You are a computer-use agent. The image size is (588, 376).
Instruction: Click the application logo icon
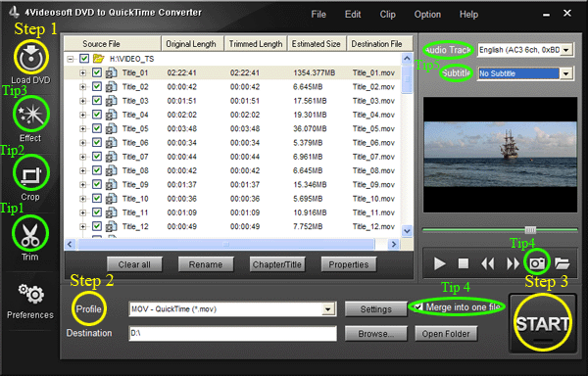[15, 12]
